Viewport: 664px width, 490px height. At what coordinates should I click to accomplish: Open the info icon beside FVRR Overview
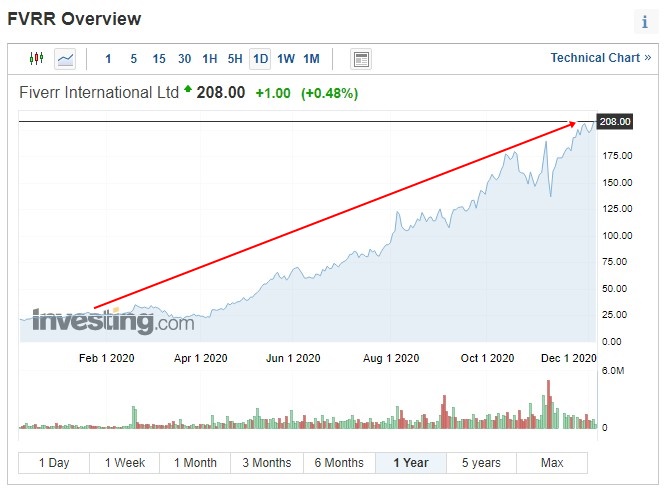point(645,22)
